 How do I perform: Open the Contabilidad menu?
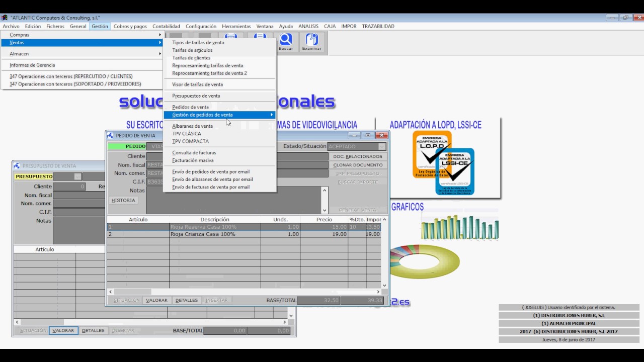(166, 26)
